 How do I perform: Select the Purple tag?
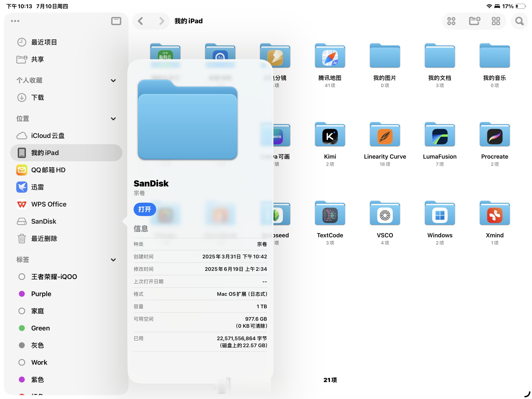pos(66,294)
